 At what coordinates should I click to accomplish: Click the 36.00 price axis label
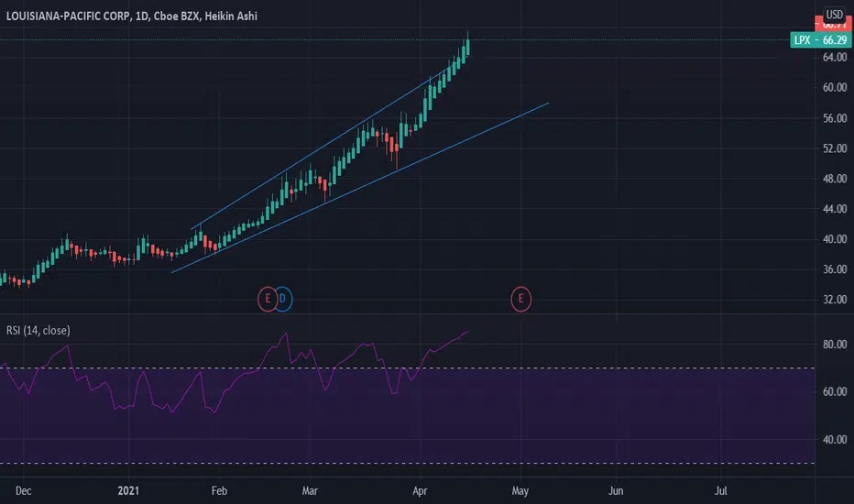835,269
